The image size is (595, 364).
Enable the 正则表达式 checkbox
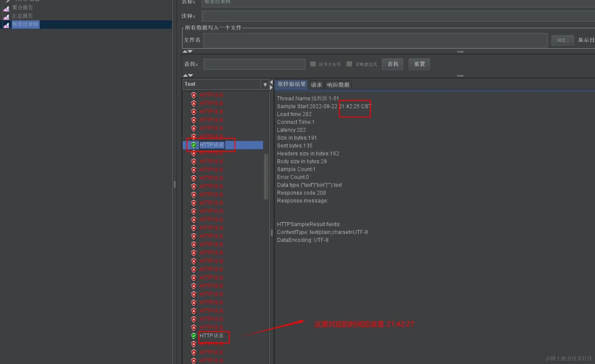pyautogui.click(x=349, y=64)
